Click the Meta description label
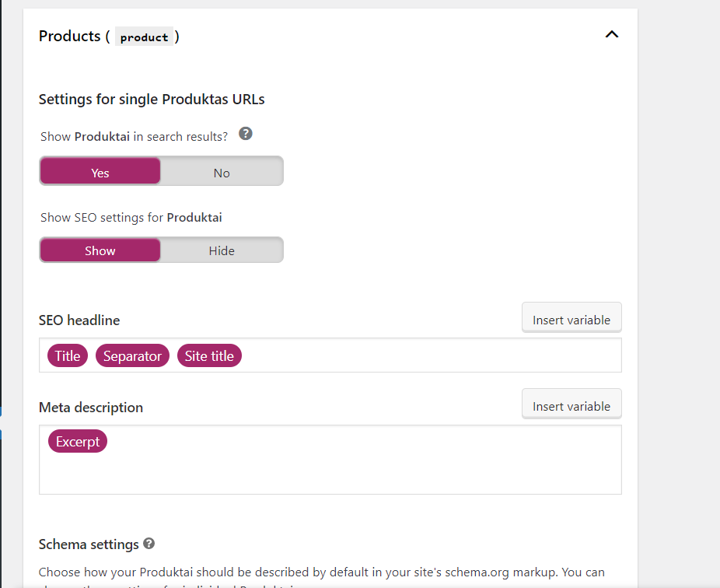The height and width of the screenshot is (588, 720). [91, 408]
